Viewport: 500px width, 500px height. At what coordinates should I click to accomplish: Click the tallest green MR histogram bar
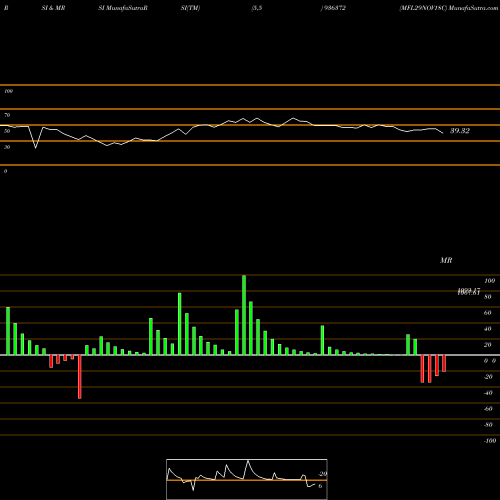click(x=244, y=315)
